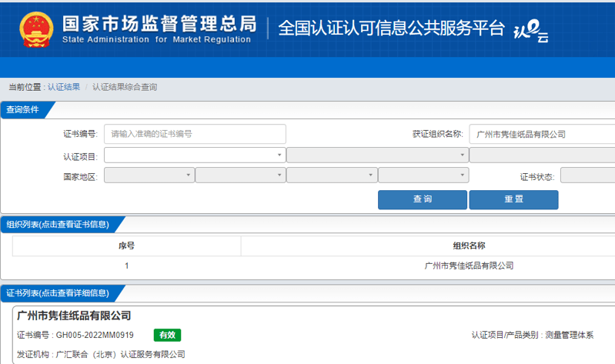The image size is (615, 364).
Task: Open certificate card title 广州市隽佳纸品有限公司
Action: tap(74, 316)
